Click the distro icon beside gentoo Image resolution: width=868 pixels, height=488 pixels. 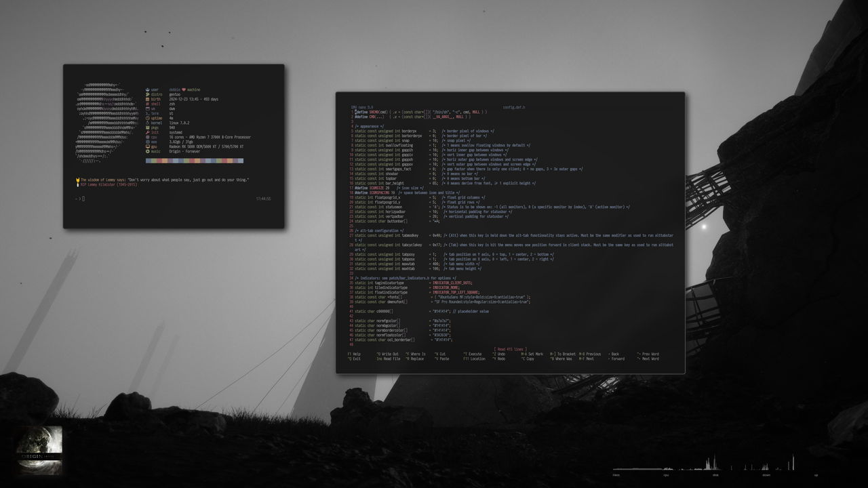point(147,94)
